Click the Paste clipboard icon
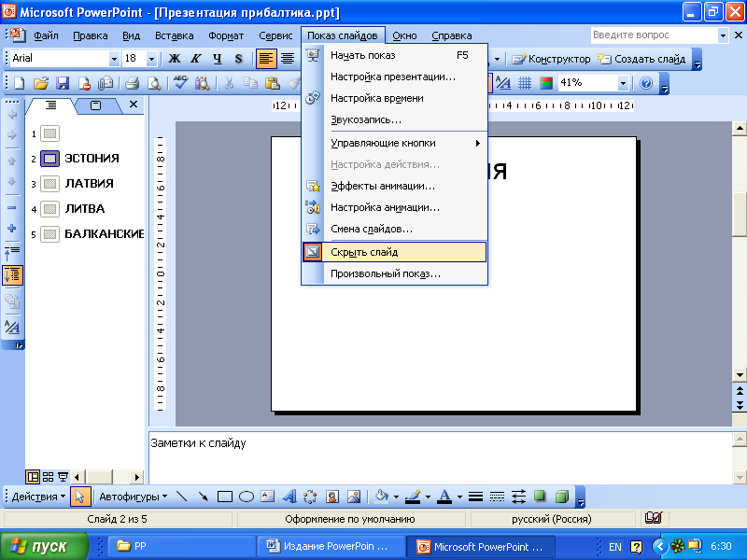The image size is (747, 560). [272, 83]
